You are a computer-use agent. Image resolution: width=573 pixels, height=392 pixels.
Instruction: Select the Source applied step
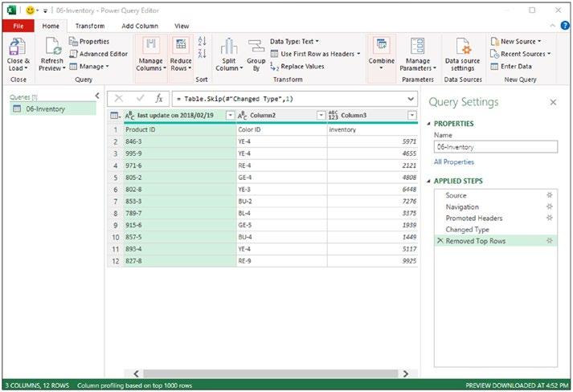[x=456, y=195]
